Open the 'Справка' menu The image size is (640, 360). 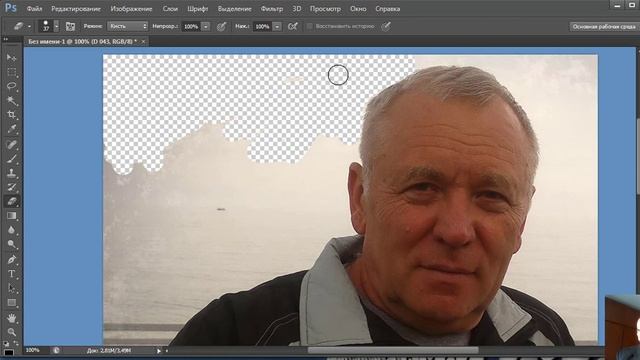387,9
